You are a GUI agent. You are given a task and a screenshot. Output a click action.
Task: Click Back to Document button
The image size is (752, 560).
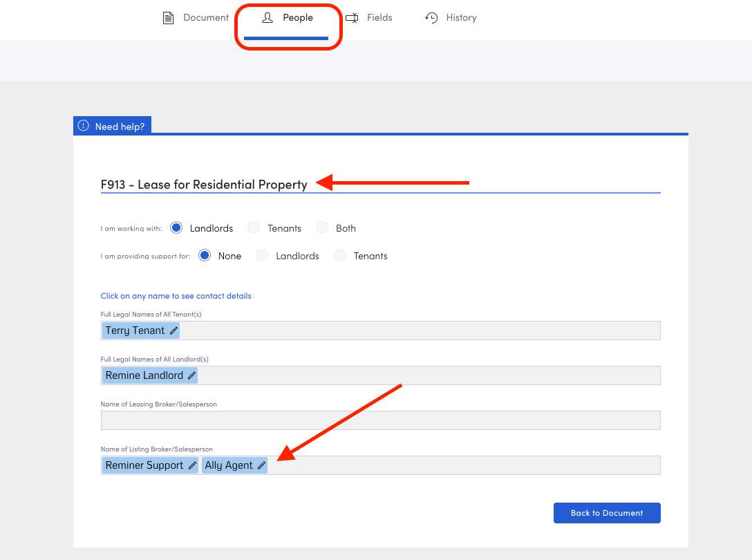pos(607,513)
